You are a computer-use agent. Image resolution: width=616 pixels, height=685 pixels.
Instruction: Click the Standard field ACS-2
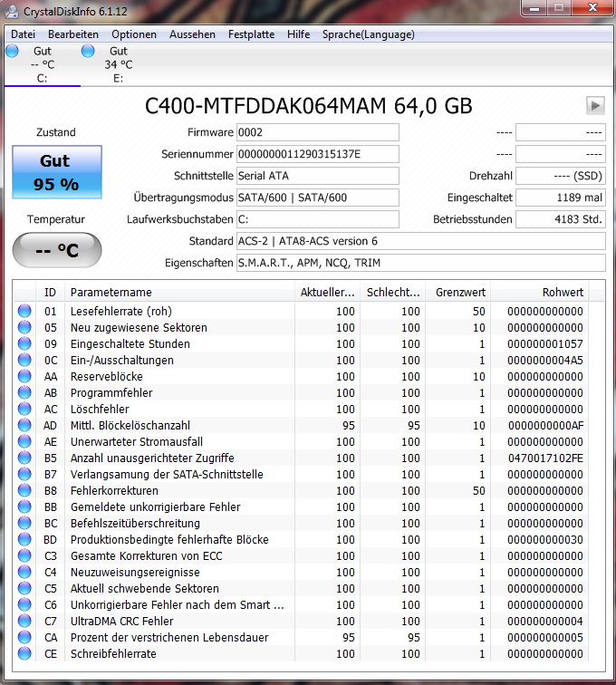(x=421, y=241)
